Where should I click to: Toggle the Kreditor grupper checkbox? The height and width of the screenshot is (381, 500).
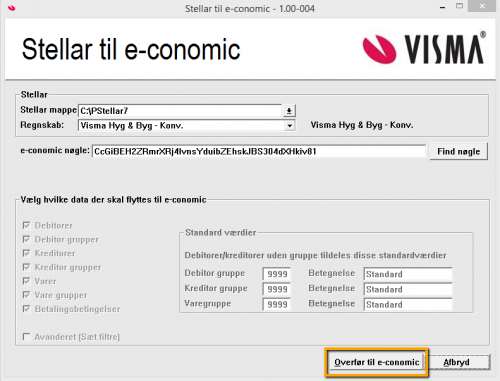[26, 267]
